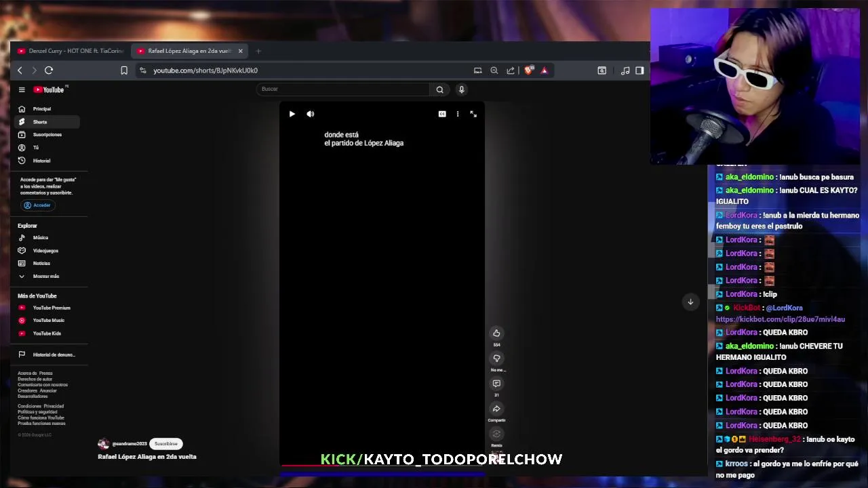The image size is (868, 488).
Task: Open the Short's comments panel
Action: click(x=496, y=384)
